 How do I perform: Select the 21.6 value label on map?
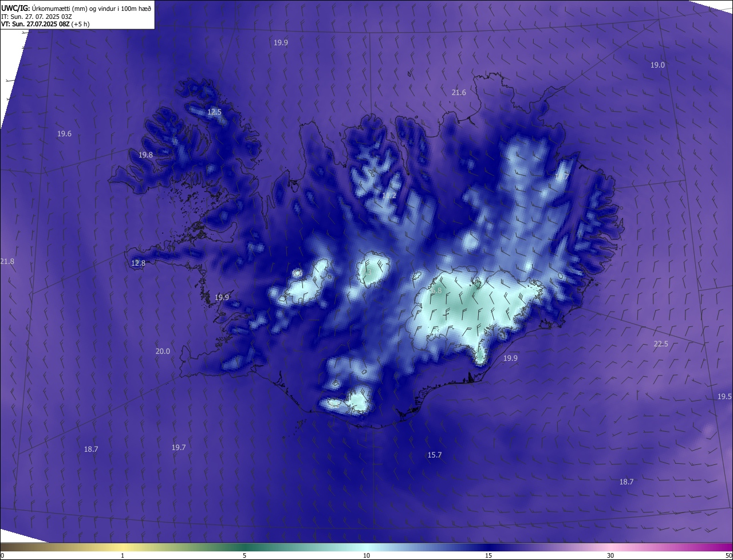459,92
